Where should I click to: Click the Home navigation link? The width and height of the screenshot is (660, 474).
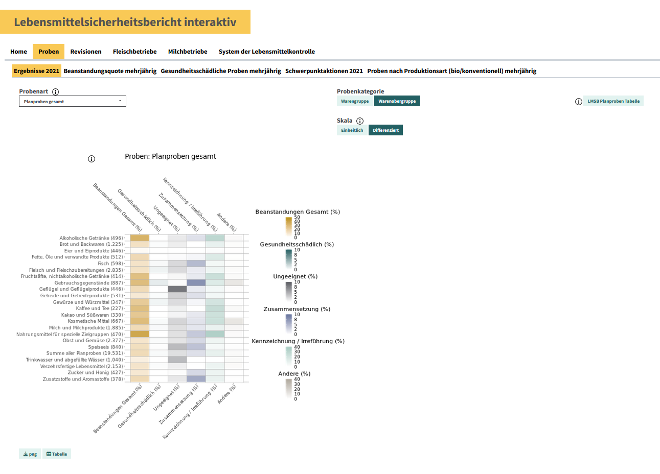tap(18, 51)
